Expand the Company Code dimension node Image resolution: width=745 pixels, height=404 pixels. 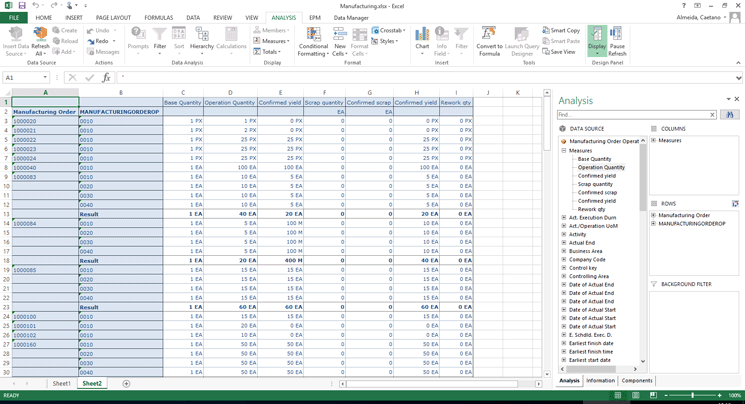[564, 260]
